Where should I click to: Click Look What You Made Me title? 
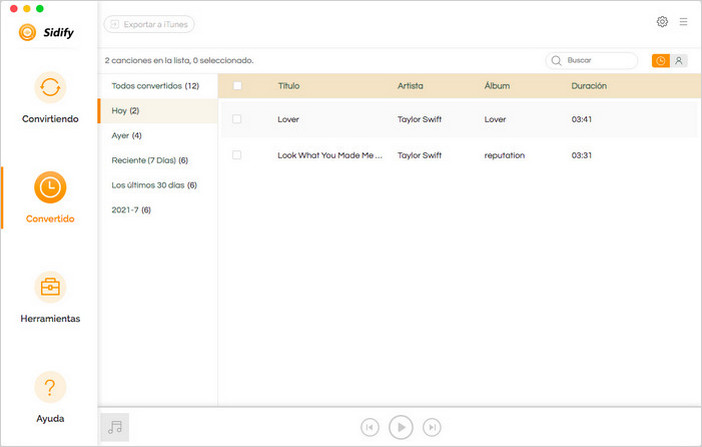coord(330,155)
